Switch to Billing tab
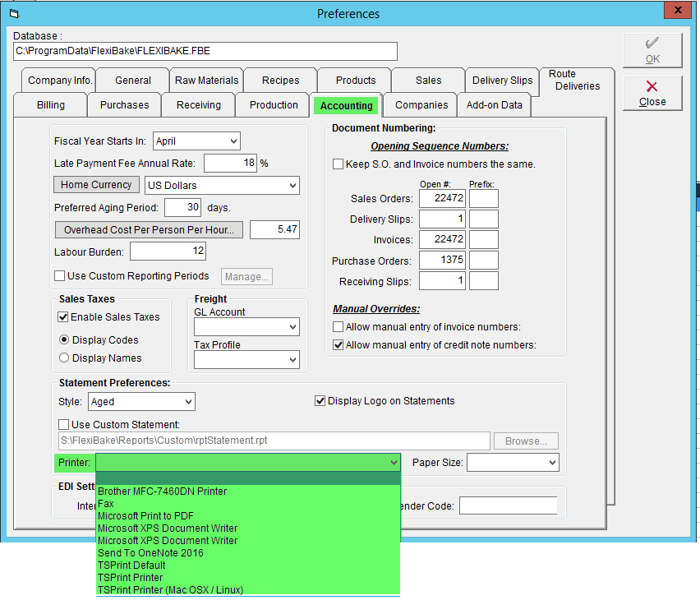This screenshot has height=600, width=700. point(50,105)
